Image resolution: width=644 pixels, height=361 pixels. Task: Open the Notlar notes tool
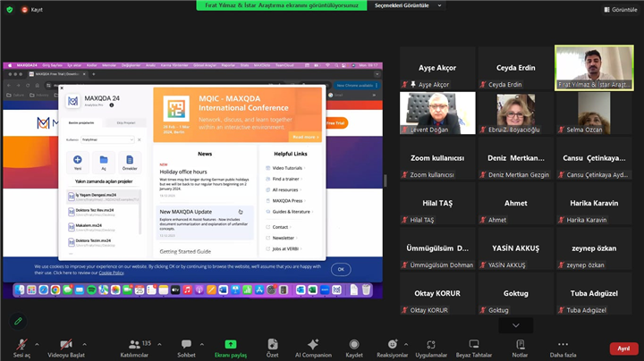pos(520,348)
